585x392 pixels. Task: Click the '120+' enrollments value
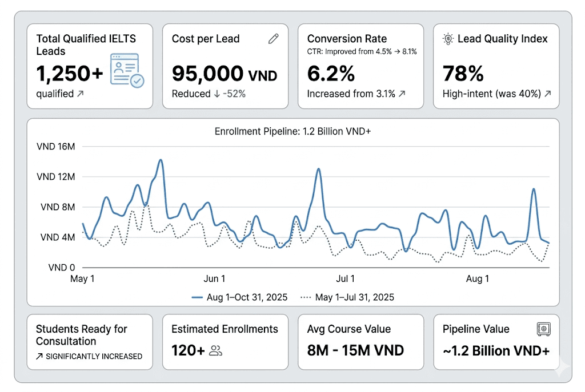(188, 351)
